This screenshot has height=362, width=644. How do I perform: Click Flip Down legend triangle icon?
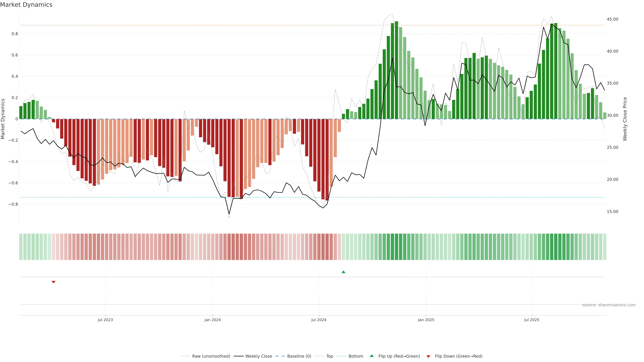click(428, 356)
